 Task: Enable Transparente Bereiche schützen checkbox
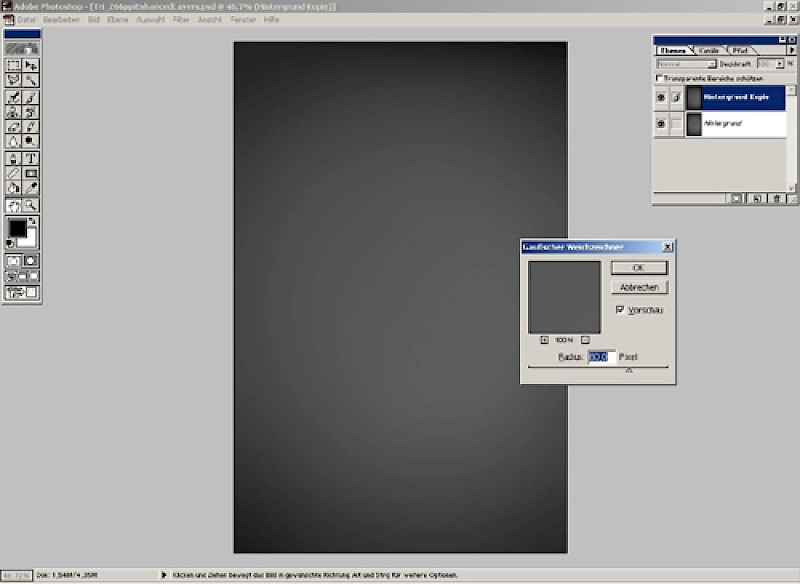tap(659, 78)
